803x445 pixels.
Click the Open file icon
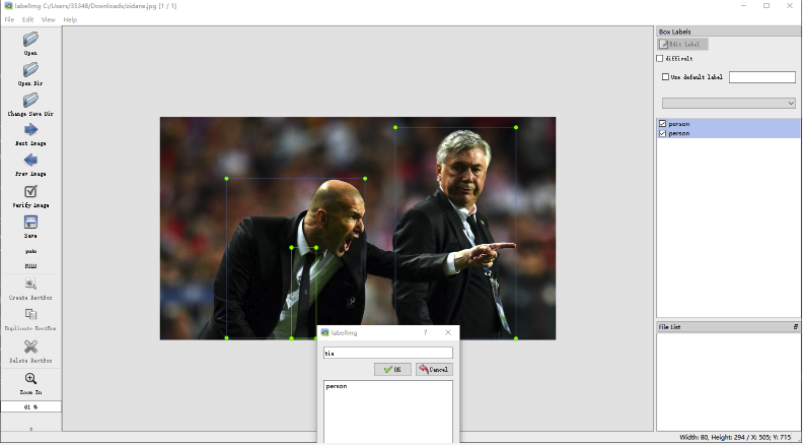click(x=31, y=39)
